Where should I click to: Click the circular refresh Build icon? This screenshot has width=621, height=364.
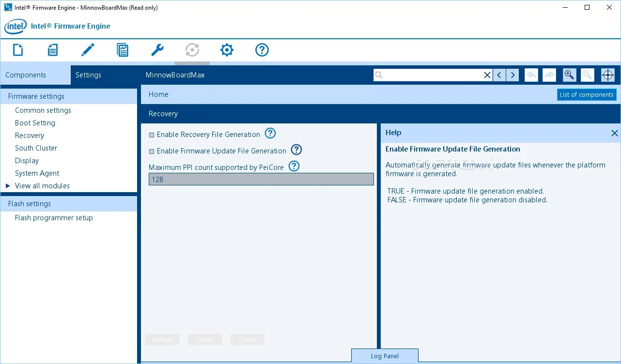[192, 50]
